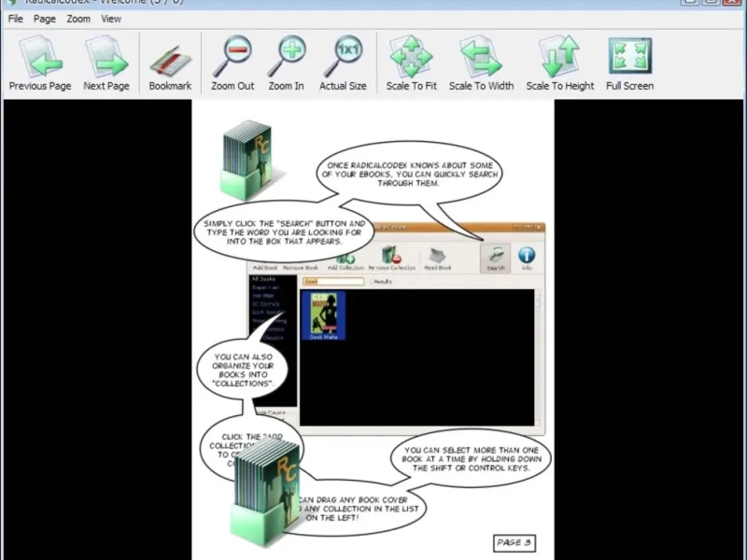This screenshot has width=747, height=560.
Task: Select the Geek Mafia book cover thumbnail
Action: pos(323,315)
